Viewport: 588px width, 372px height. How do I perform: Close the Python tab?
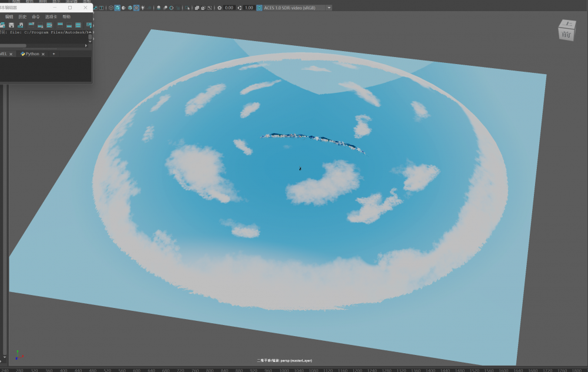43,54
